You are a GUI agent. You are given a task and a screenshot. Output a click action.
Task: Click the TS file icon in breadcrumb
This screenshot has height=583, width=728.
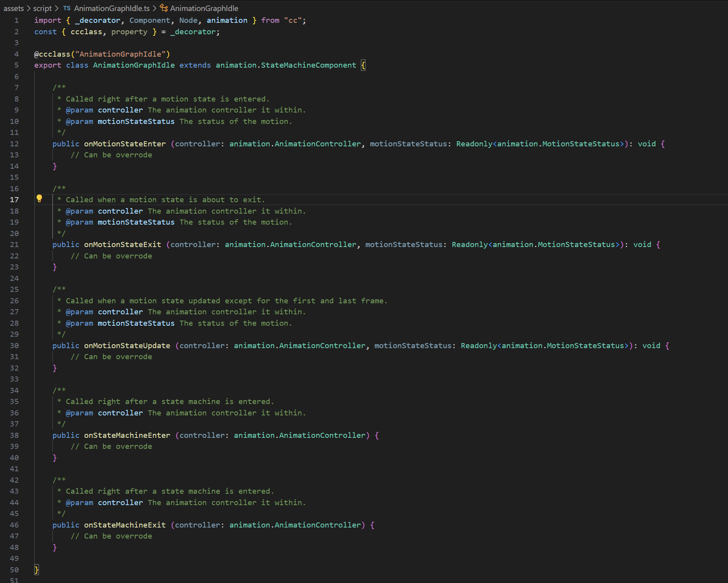pyautogui.click(x=67, y=8)
